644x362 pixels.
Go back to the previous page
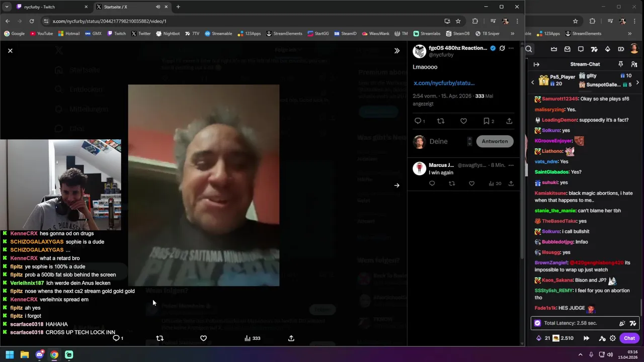[x=8, y=21]
